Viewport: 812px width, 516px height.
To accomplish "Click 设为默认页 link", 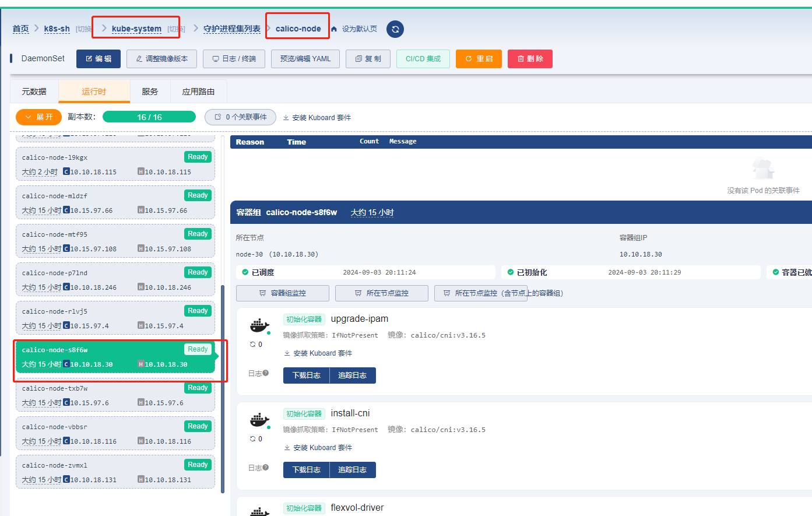I will (359, 29).
